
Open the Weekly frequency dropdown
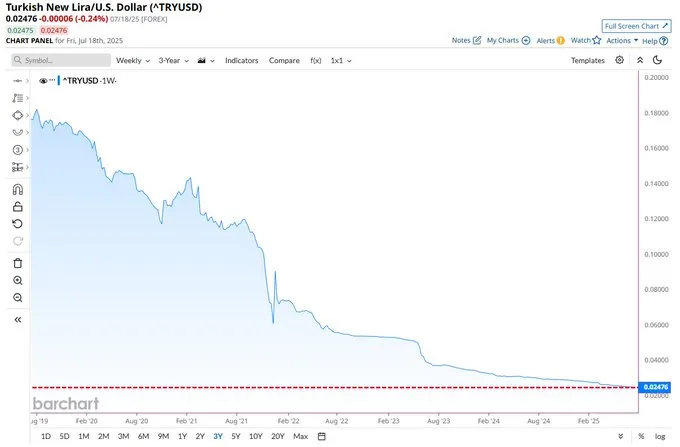pyautogui.click(x=135, y=60)
